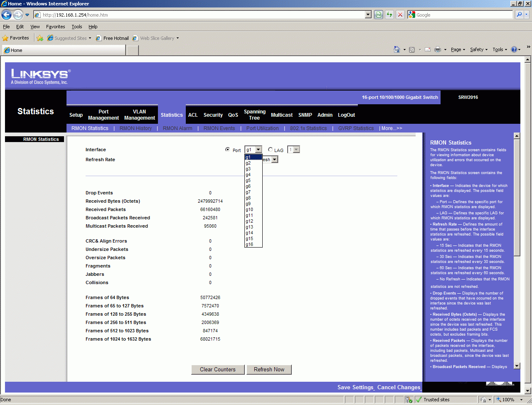Switch to the Security tab
Screen dimensions: 532x405
tap(213, 115)
